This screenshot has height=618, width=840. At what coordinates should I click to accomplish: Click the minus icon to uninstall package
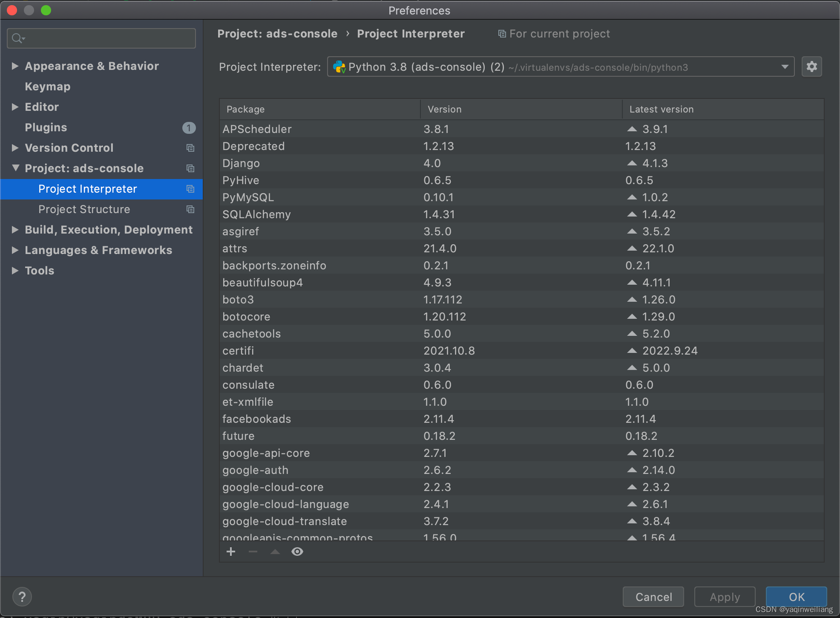tap(253, 552)
